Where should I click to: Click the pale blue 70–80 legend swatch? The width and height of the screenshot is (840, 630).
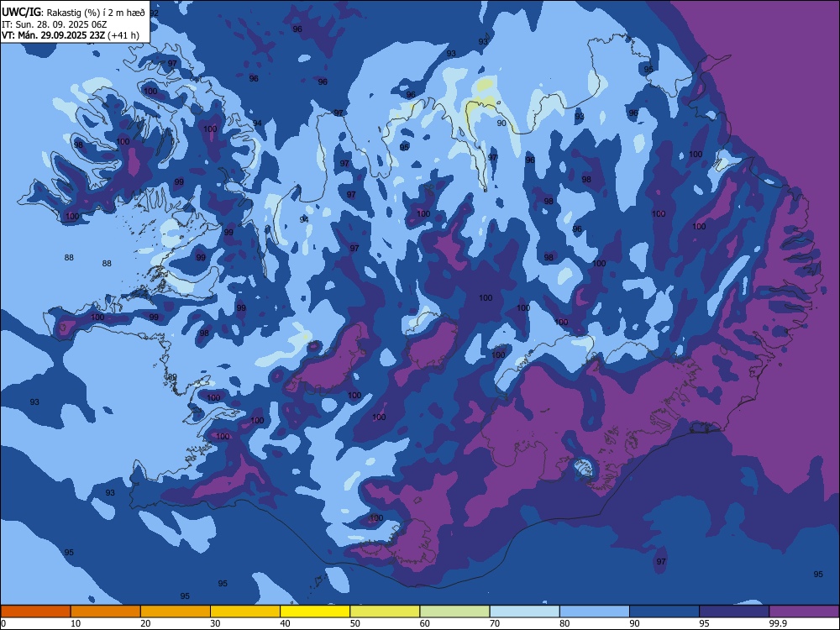pos(525,612)
